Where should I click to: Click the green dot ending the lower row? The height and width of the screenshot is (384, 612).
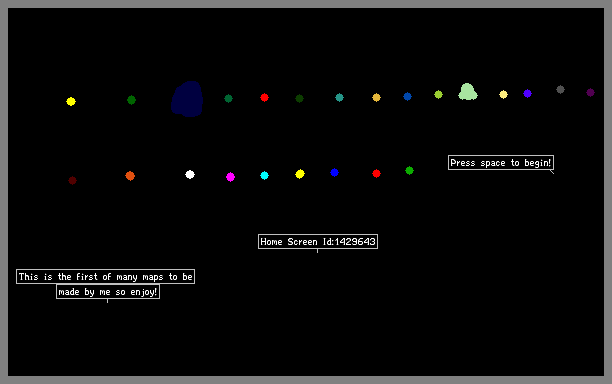tap(409, 171)
